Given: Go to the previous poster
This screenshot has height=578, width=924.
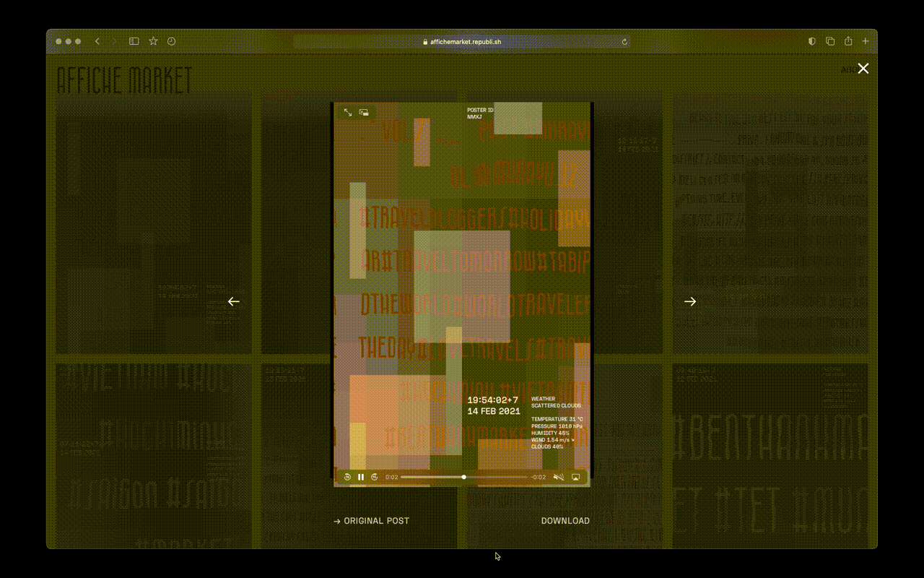Looking at the screenshot, I should [234, 301].
